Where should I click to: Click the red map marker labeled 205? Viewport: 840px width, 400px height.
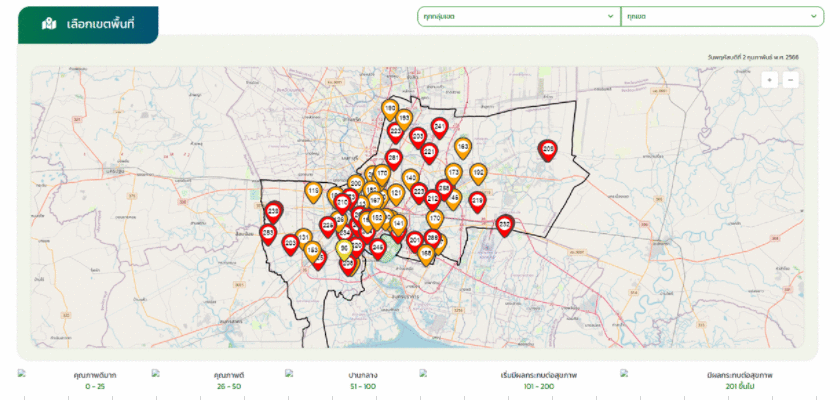[547, 149]
